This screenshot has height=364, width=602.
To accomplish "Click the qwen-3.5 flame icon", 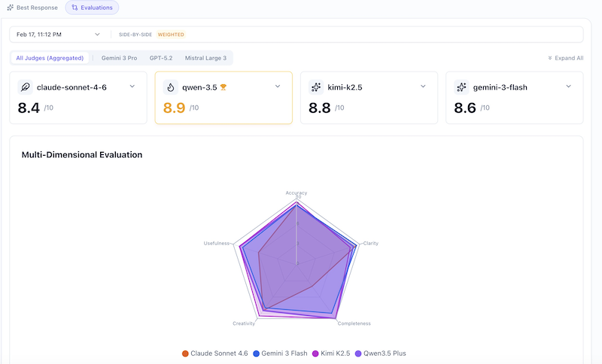I will coord(170,87).
